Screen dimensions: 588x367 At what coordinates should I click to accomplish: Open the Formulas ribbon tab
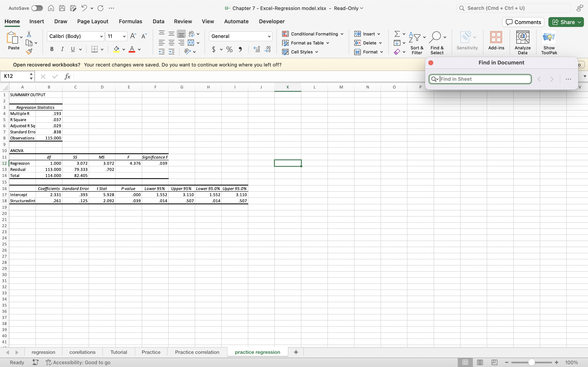pos(130,21)
